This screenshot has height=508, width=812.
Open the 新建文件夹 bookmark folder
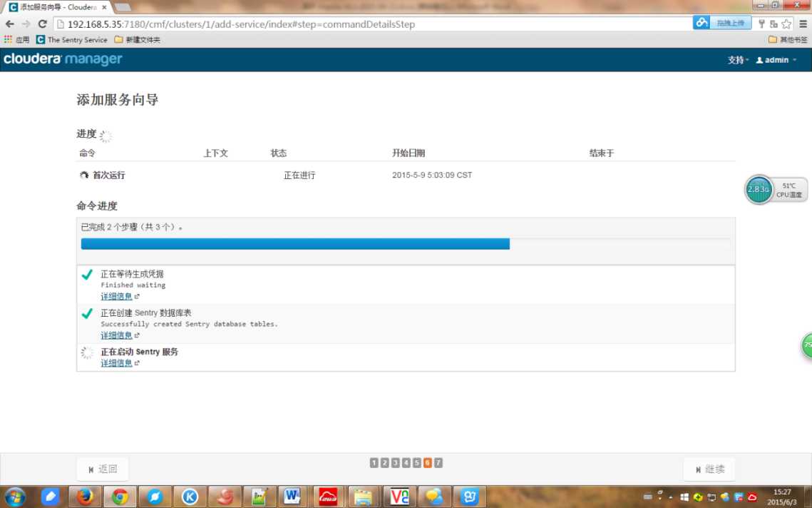click(137, 39)
